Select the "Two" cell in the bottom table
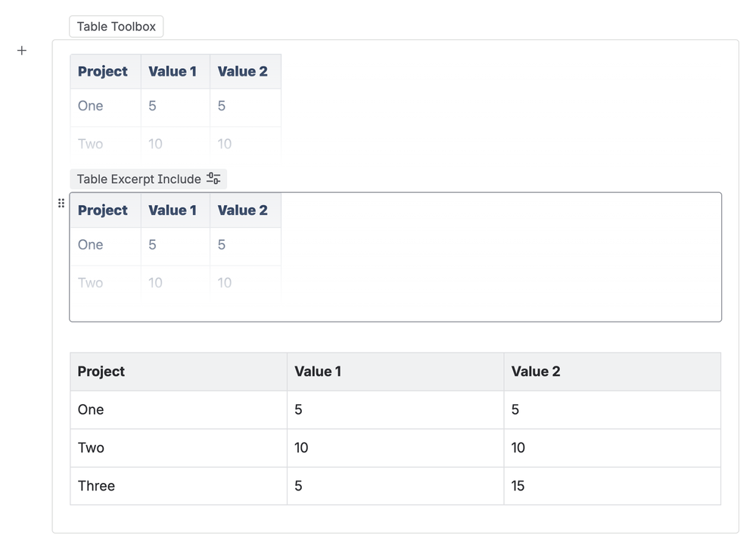Image resolution: width=756 pixels, height=551 pixels. pyautogui.click(x=91, y=448)
